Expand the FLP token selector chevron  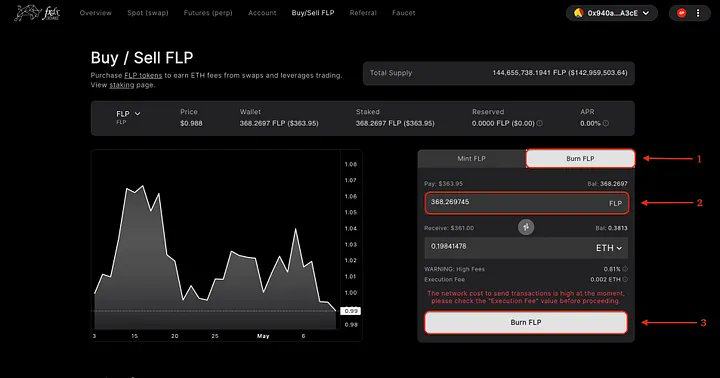coord(137,113)
